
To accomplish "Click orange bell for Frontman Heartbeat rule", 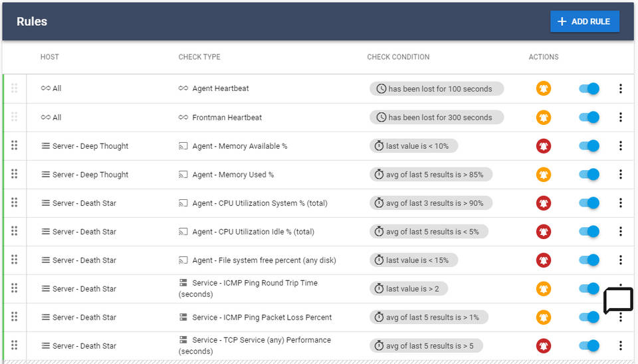I will click(x=544, y=118).
